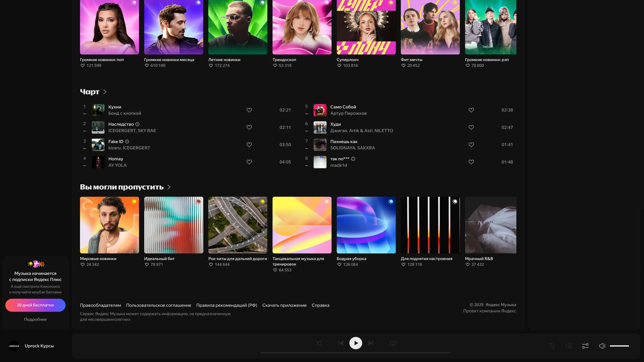Open the play queue list icon

(x=569, y=346)
